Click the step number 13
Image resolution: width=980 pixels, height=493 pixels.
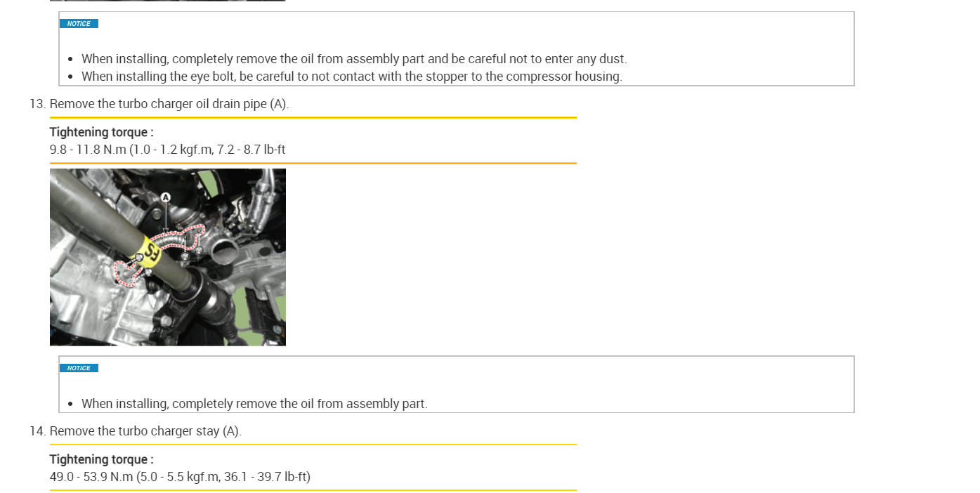coord(37,104)
